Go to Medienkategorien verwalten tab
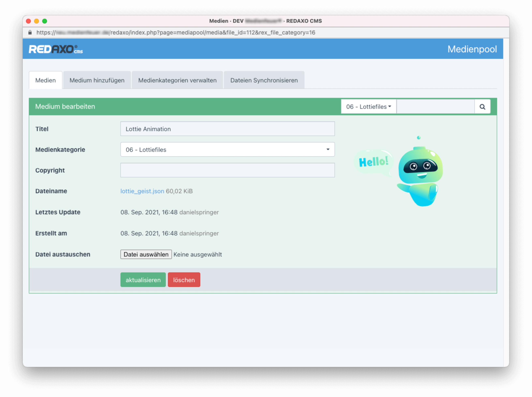This screenshot has height=397, width=532. (x=177, y=80)
